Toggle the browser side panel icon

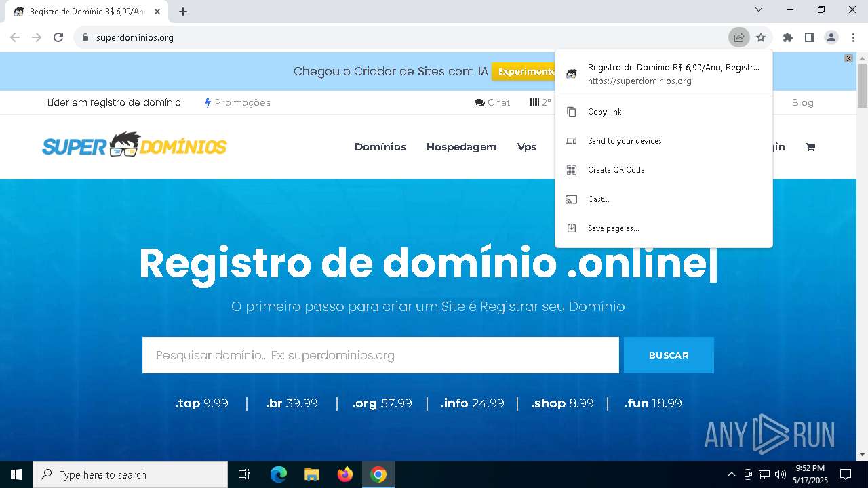point(810,37)
